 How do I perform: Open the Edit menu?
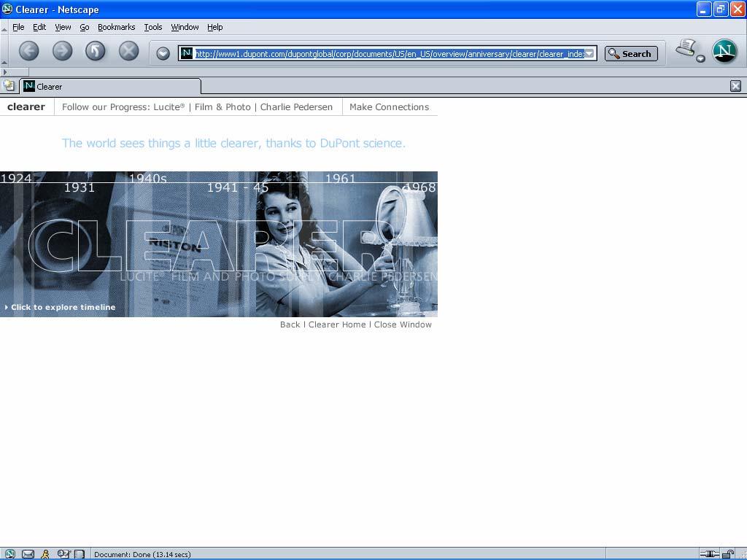point(39,27)
